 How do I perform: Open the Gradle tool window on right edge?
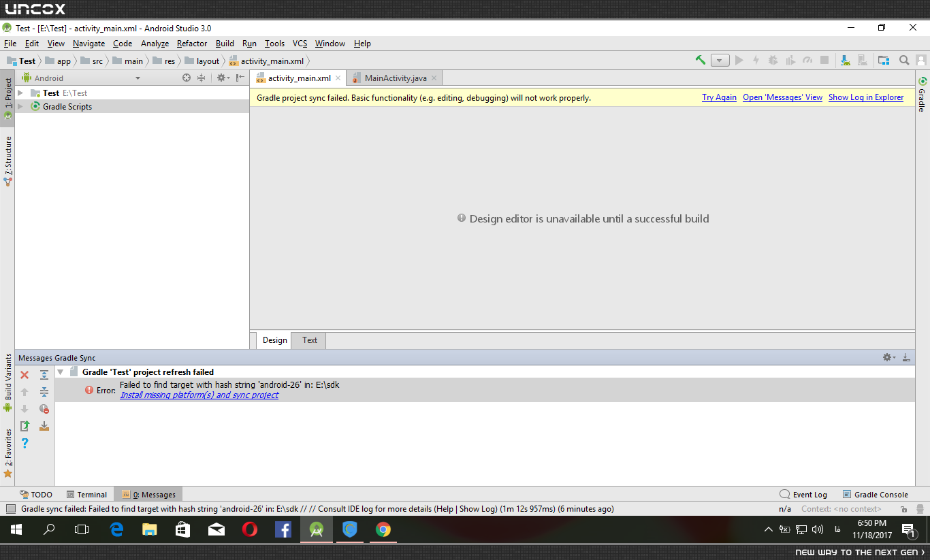point(922,94)
